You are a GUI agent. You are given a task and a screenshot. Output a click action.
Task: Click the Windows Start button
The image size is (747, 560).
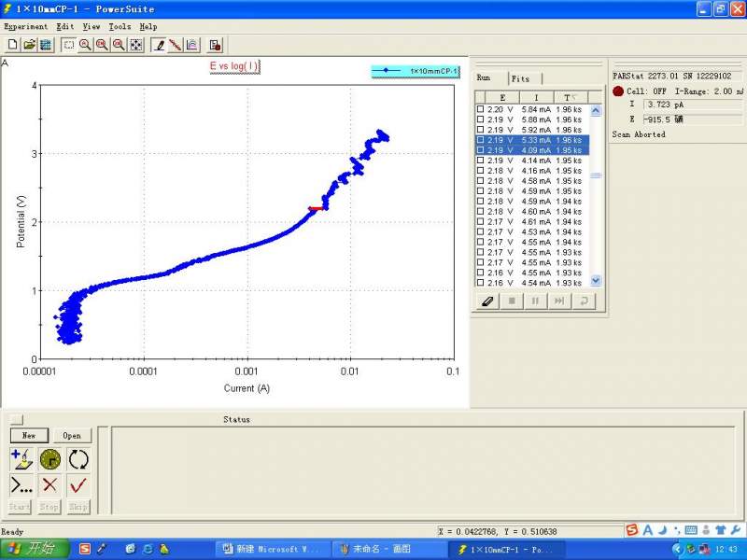point(34,549)
